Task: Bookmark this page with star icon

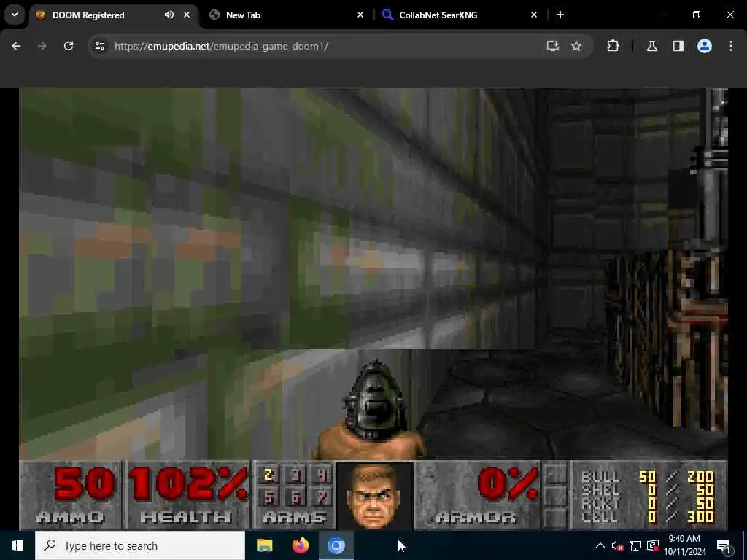Action: pos(576,46)
